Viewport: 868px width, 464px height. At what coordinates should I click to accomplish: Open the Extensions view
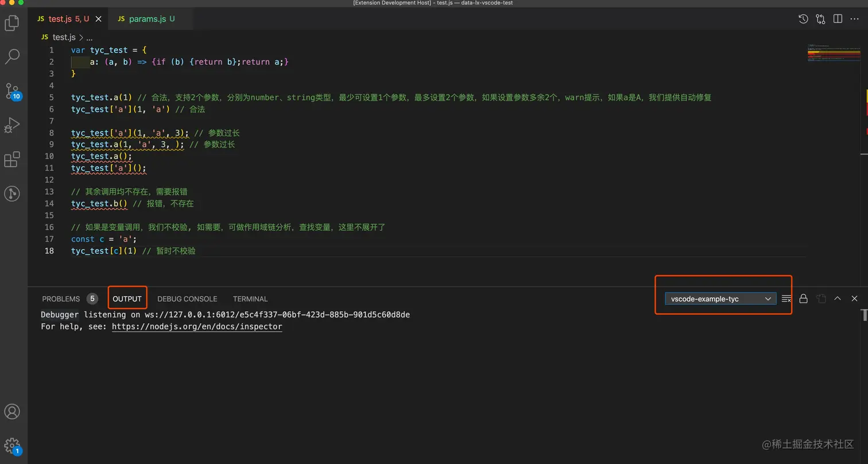(x=12, y=159)
